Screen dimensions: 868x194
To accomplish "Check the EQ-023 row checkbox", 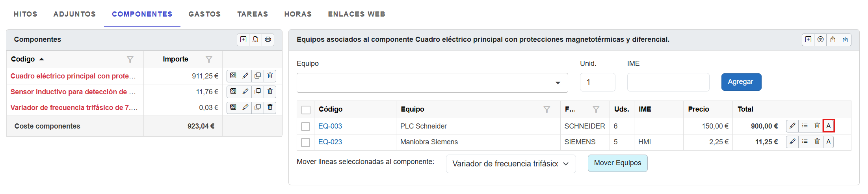I will [x=305, y=142].
